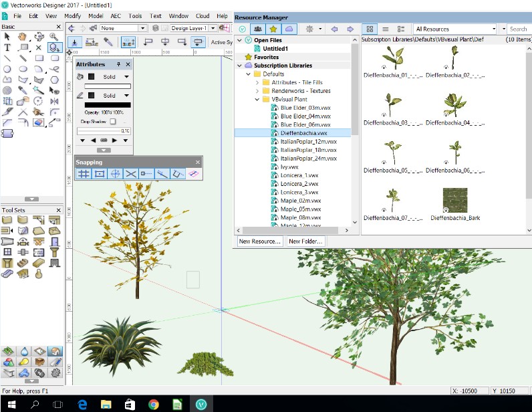Open the Cloud menu
532x412 pixels.
tap(203, 16)
